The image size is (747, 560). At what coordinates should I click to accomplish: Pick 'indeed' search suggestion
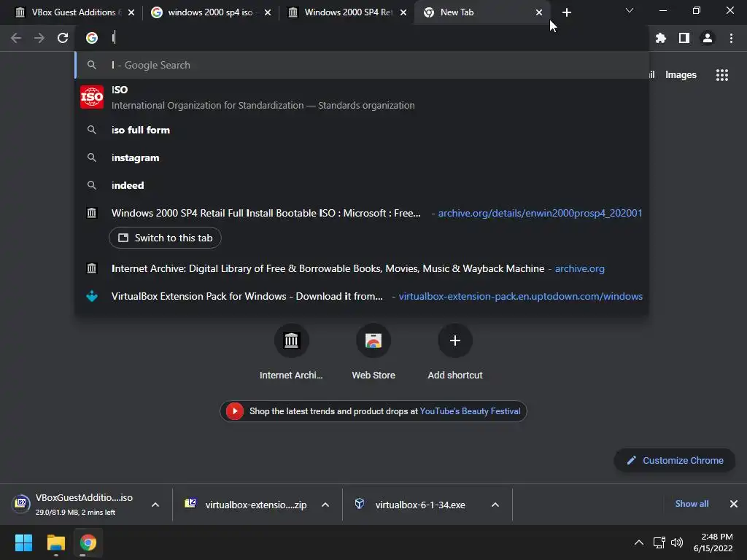(362, 185)
